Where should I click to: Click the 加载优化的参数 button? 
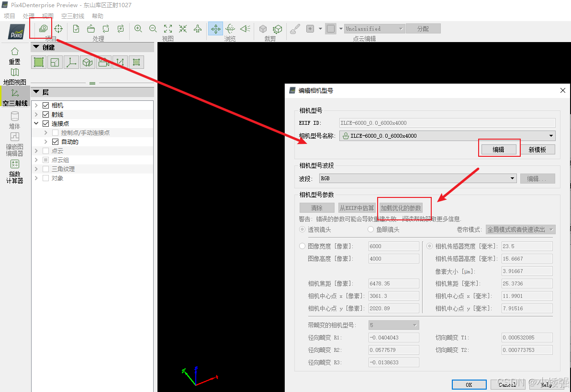click(401, 207)
